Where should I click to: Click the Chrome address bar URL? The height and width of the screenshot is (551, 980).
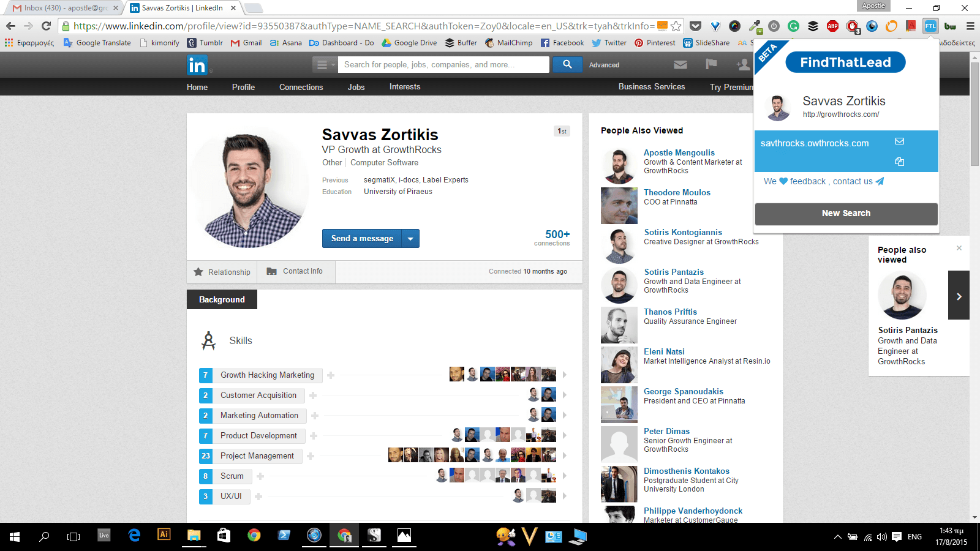coord(364,26)
